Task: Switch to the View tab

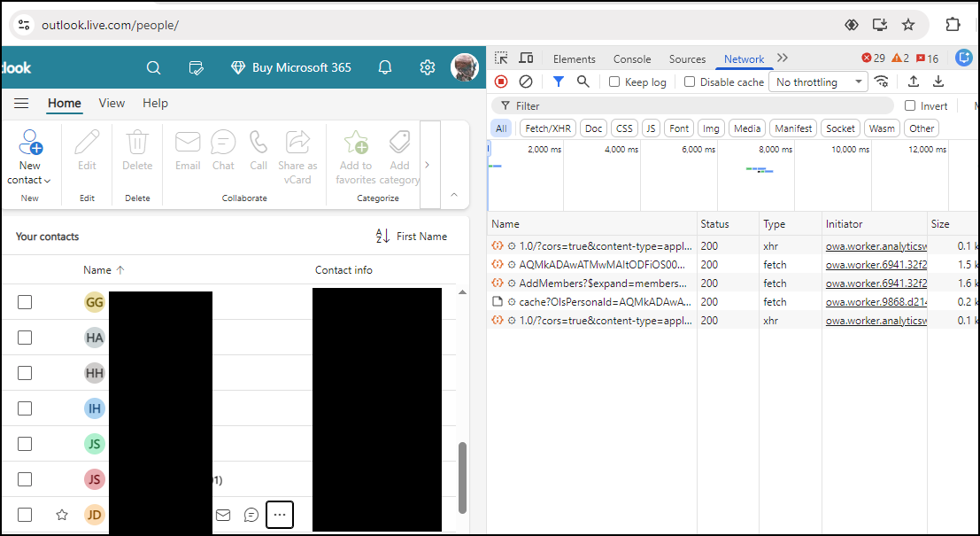Action: (112, 103)
